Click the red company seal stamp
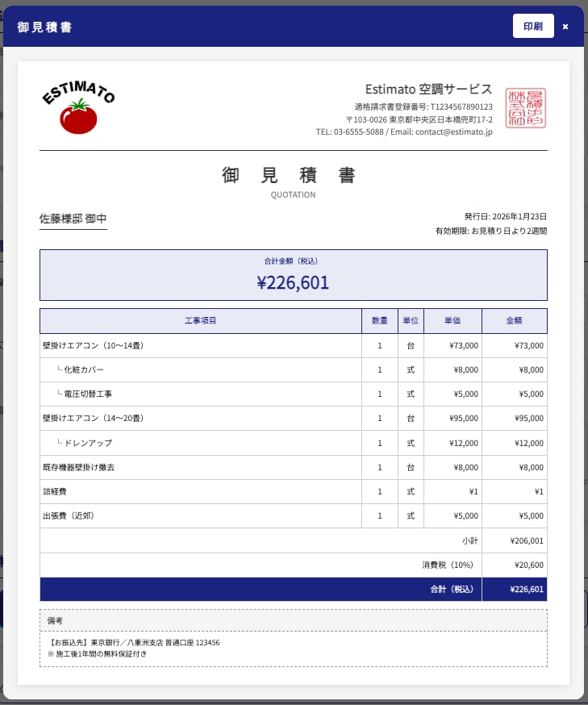The width and height of the screenshot is (588, 705). click(x=526, y=108)
